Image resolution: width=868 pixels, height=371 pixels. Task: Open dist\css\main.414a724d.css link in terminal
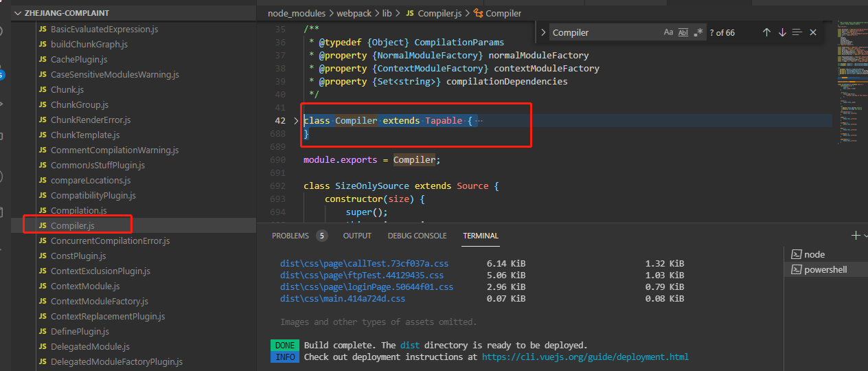click(343, 299)
